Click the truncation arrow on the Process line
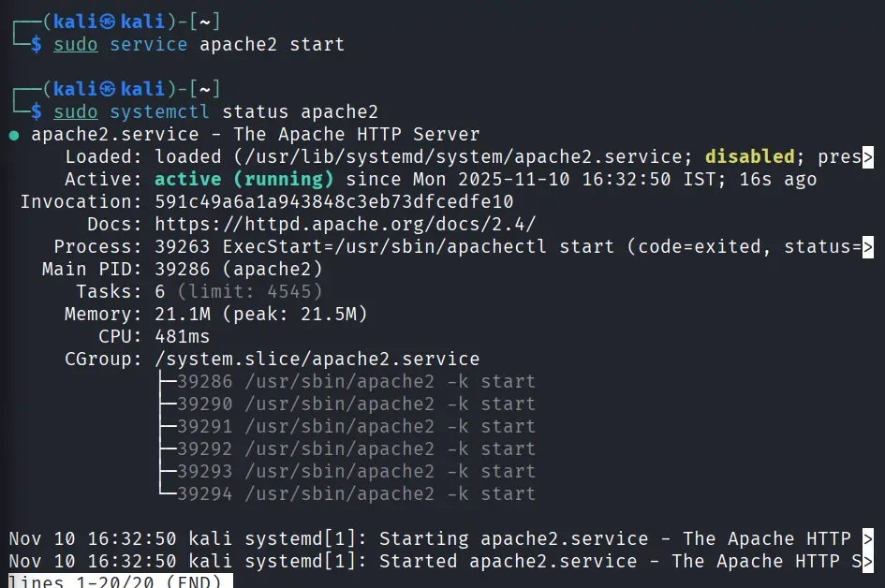885x588 pixels. [x=868, y=247]
